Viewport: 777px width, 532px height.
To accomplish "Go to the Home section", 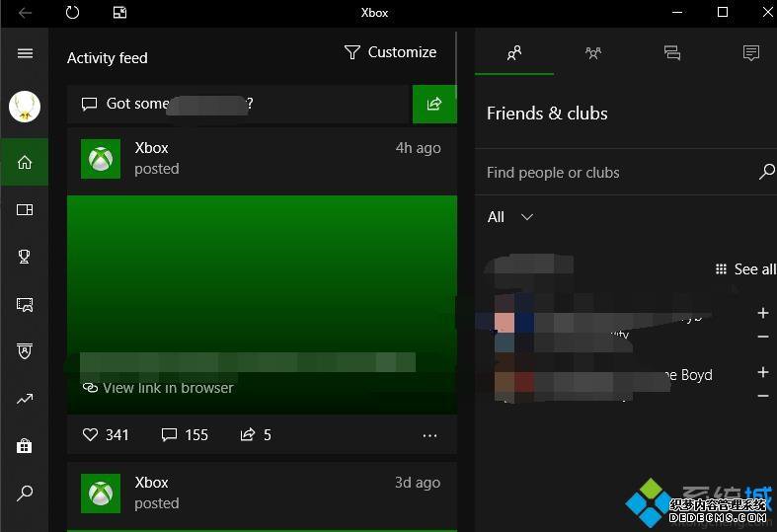I will click(25, 162).
